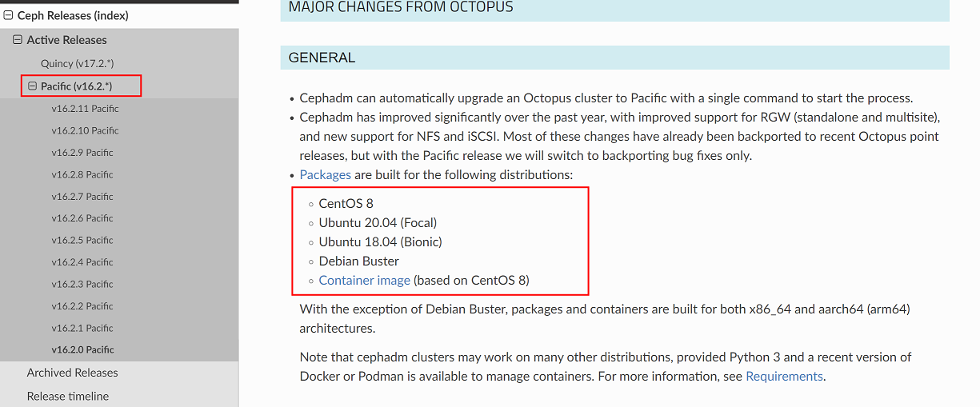Screen dimensions: 980x407
Task: Collapse the Ceph Releases (index) tree node
Action: 8,15
